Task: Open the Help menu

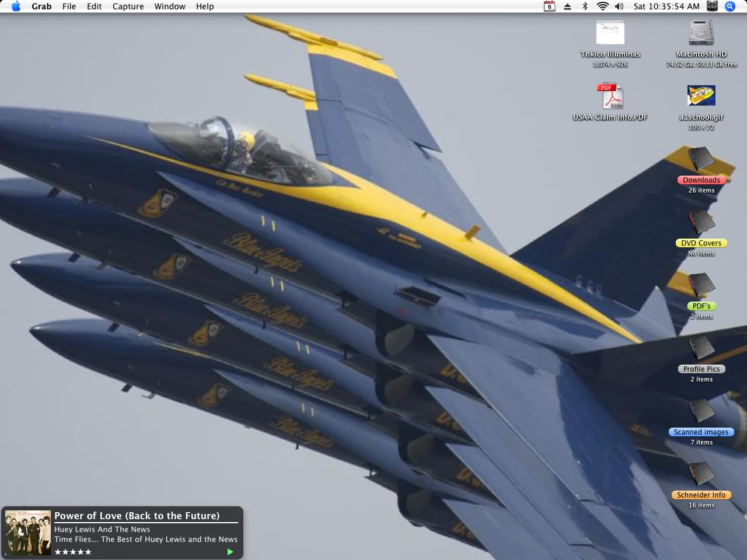Action: tap(205, 6)
